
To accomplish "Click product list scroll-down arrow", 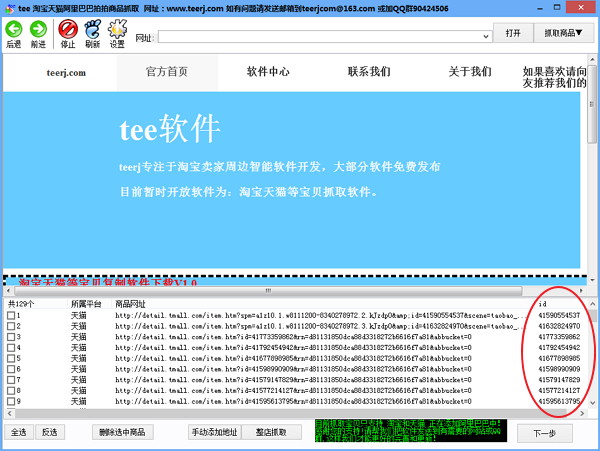I will 592,402.
